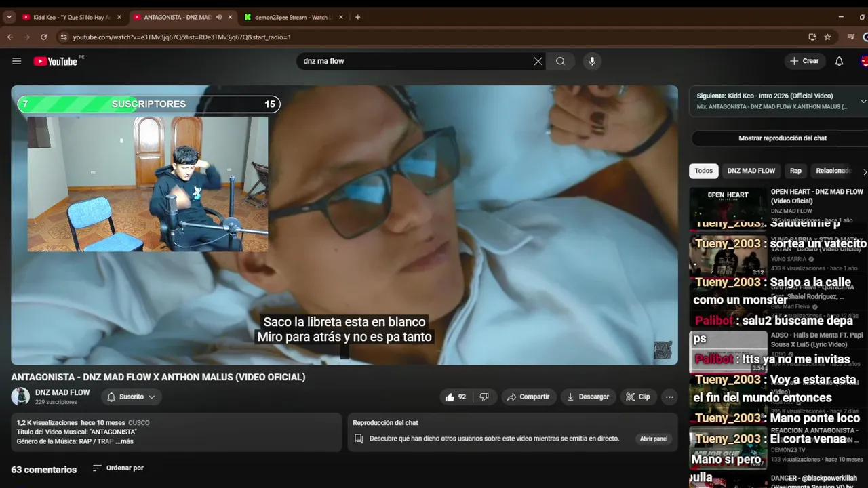This screenshot has height=488, width=868.
Task: Dislike the video with thumbs down
Action: tap(484, 396)
